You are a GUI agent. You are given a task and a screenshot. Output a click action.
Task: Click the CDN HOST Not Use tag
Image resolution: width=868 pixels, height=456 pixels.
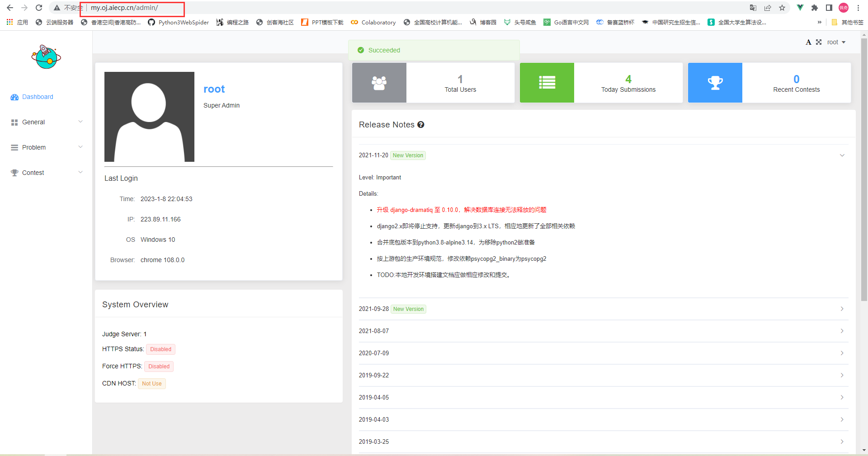pyautogui.click(x=152, y=384)
